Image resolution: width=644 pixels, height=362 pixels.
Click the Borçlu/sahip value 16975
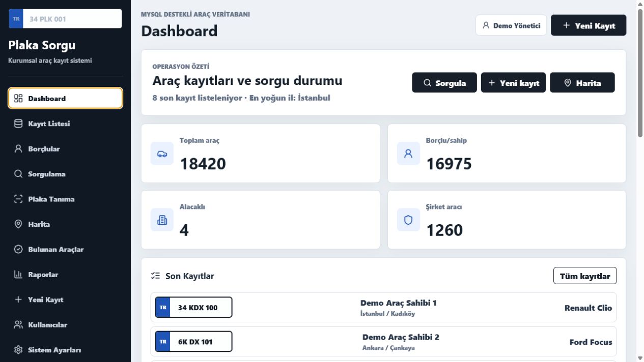pyautogui.click(x=449, y=164)
